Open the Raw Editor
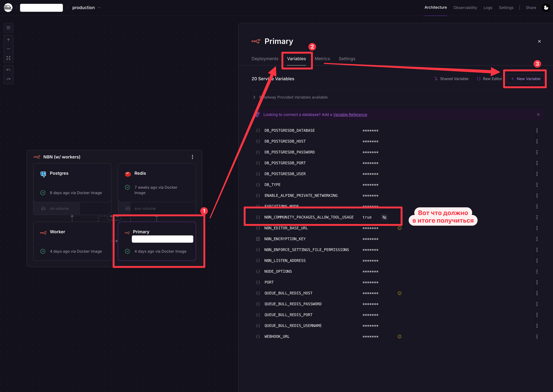 (x=489, y=79)
